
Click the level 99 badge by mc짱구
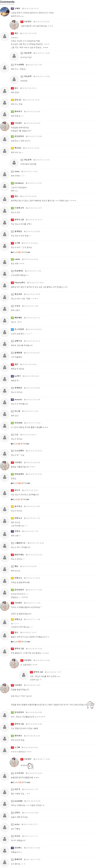(12, 376)
